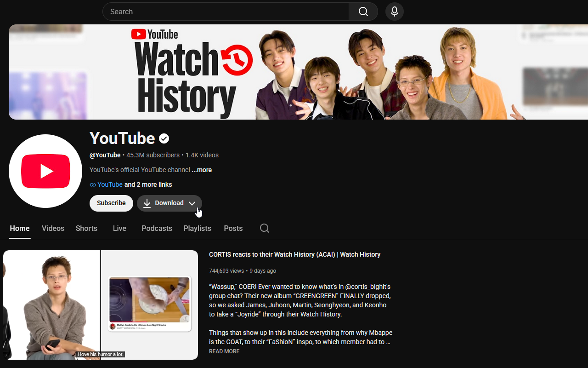This screenshot has height=368, width=588.
Task: Expand video description via READ MORE
Action: (224, 351)
